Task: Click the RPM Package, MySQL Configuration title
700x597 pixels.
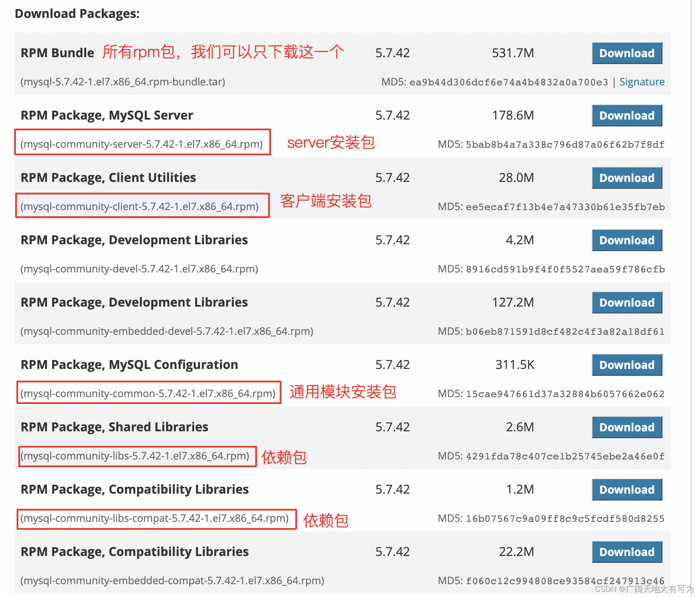Action: 129,365
